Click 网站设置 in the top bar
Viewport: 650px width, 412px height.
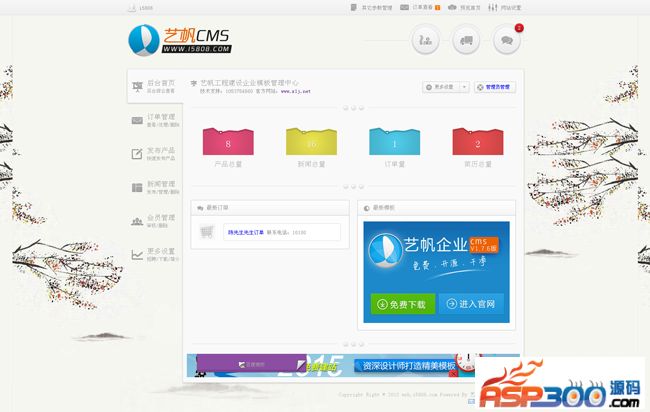pos(511,7)
